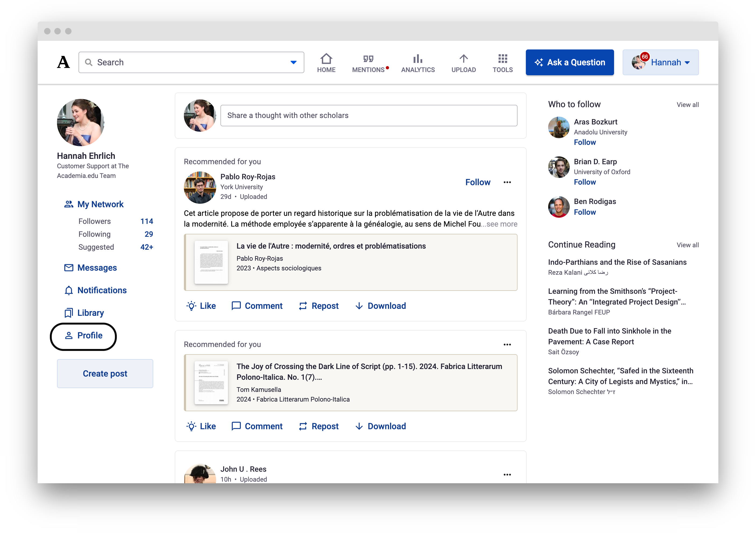The height and width of the screenshot is (537, 756).
Task: Click the Profile person icon
Action: 69,336
